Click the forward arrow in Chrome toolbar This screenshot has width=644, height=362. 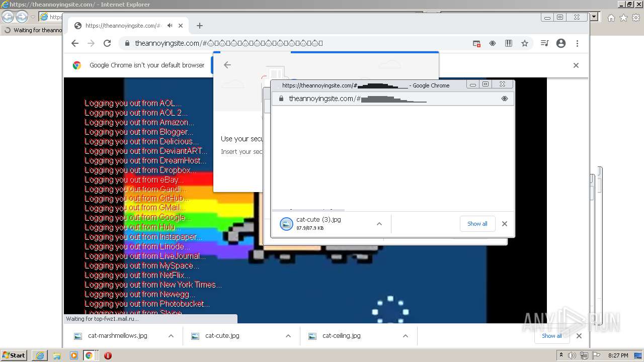coord(91,43)
